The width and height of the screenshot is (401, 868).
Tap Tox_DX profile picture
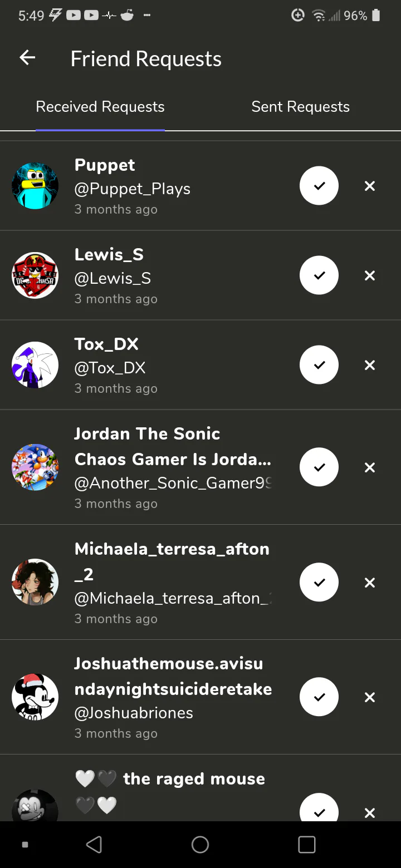coord(35,365)
